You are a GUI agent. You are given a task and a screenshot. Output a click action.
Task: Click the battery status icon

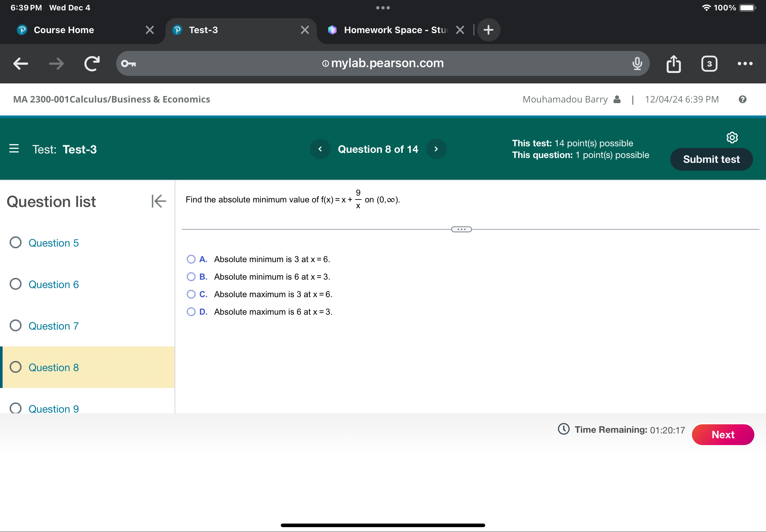[747, 8]
